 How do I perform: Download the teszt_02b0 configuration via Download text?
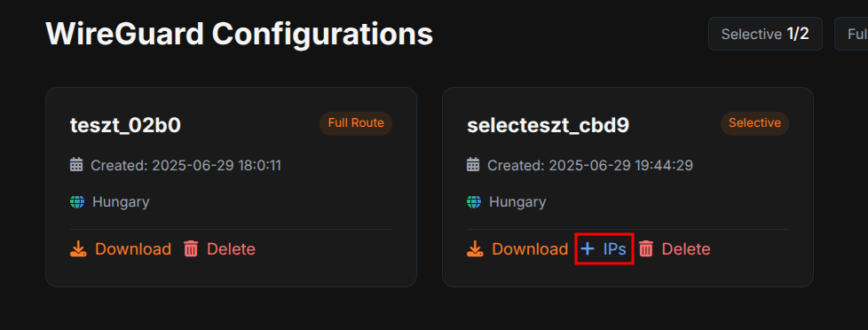[x=133, y=249]
